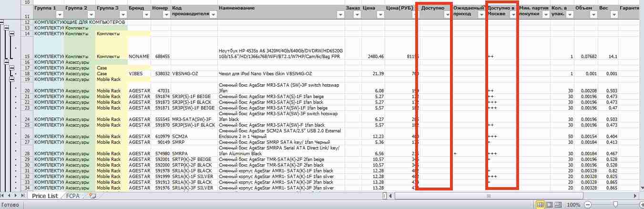Switch to Normal view in status bar

pos(541,204)
